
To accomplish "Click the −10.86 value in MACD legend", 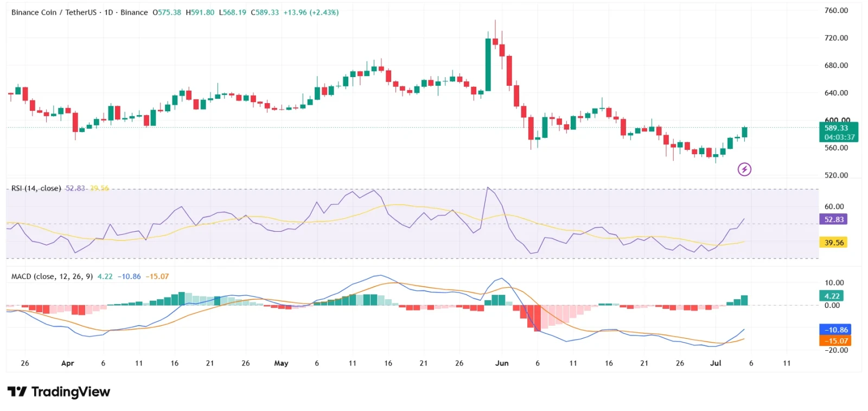I will (x=129, y=276).
